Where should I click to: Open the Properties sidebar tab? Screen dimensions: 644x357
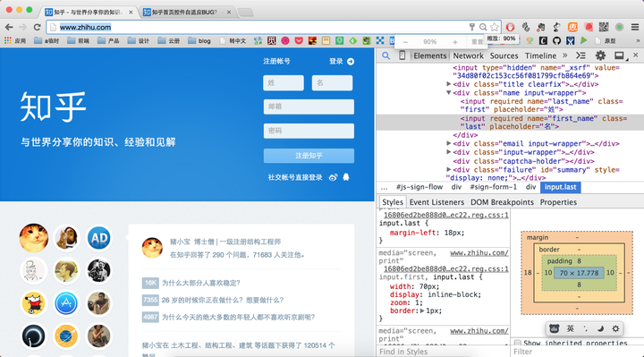pos(558,202)
